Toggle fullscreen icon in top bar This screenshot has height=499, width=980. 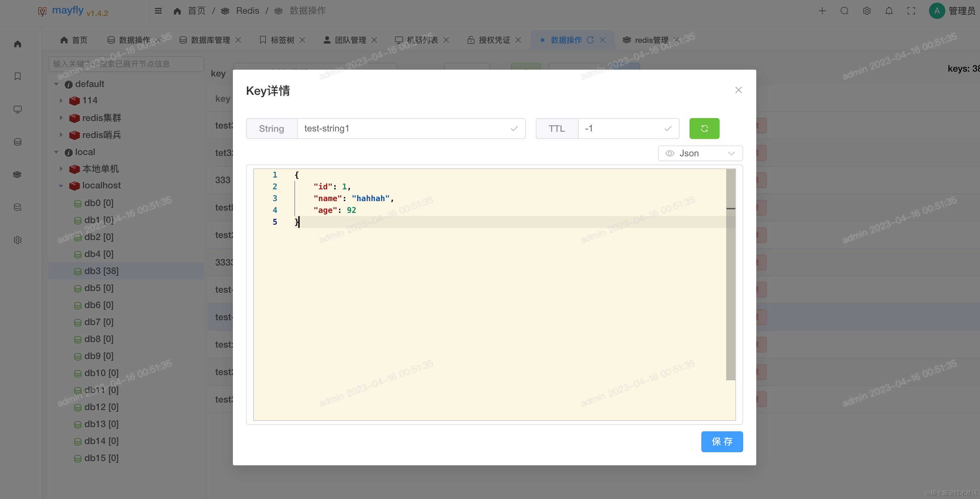(911, 11)
